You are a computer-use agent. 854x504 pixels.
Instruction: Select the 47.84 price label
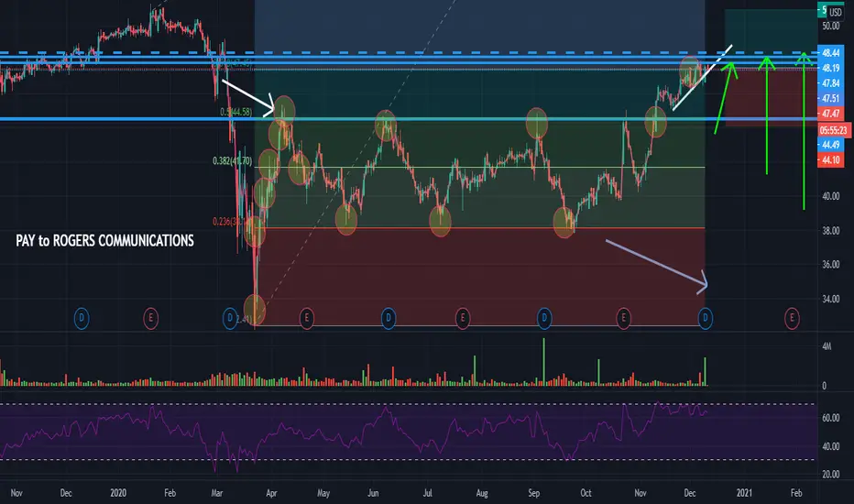(830, 83)
